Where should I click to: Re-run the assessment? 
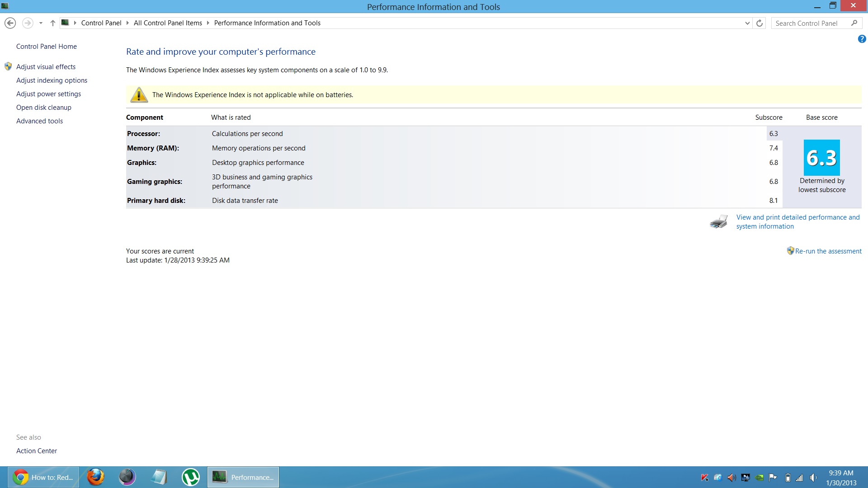[x=828, y=251]
